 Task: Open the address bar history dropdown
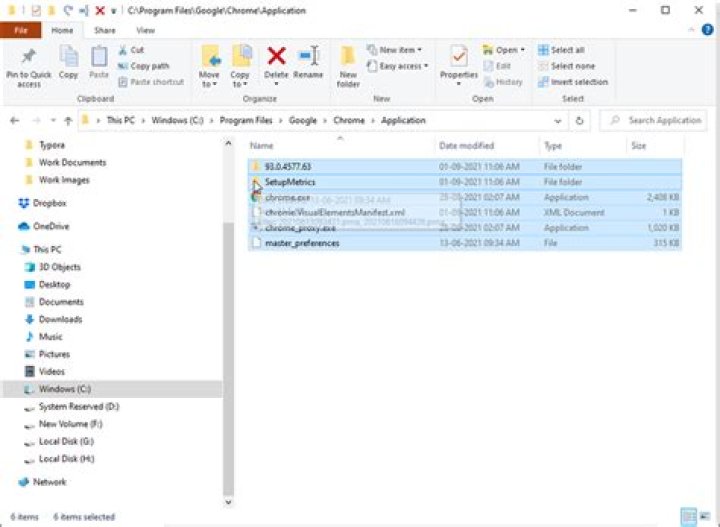pyautogui.click(x=557, y=121)
